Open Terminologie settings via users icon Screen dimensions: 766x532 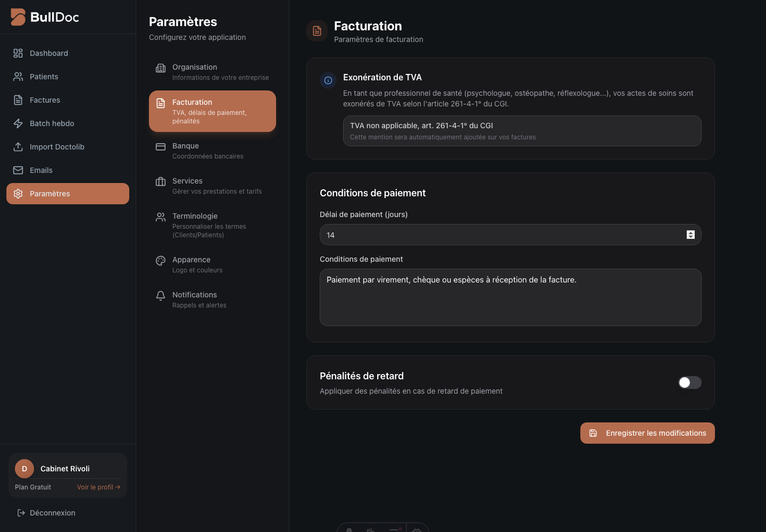coord(161,217)
